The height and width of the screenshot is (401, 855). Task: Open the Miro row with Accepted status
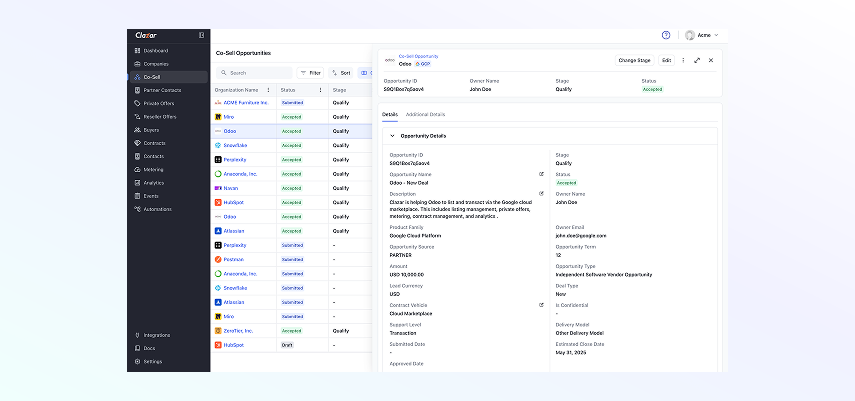[291, 117]
